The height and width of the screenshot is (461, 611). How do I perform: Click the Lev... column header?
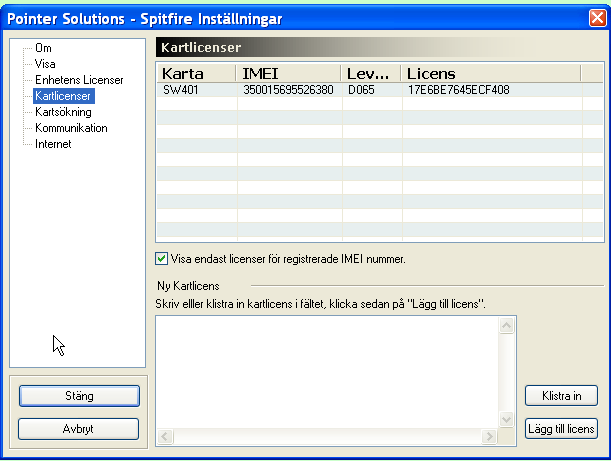click(371, 74)
